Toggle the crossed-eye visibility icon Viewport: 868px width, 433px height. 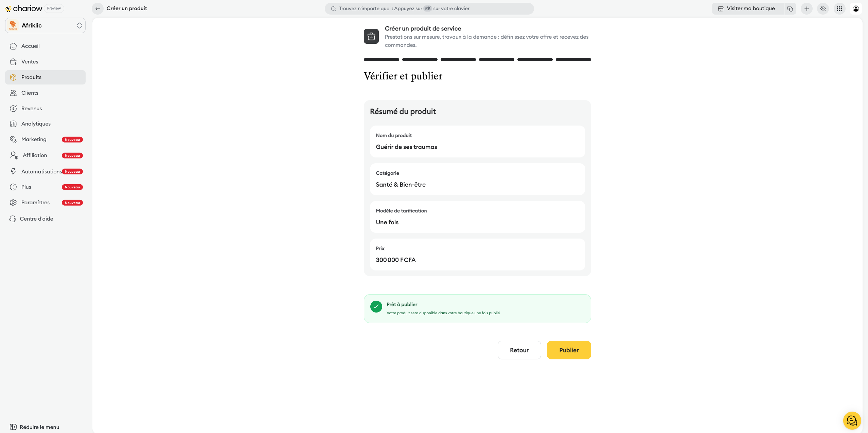[x=823, y=8]
